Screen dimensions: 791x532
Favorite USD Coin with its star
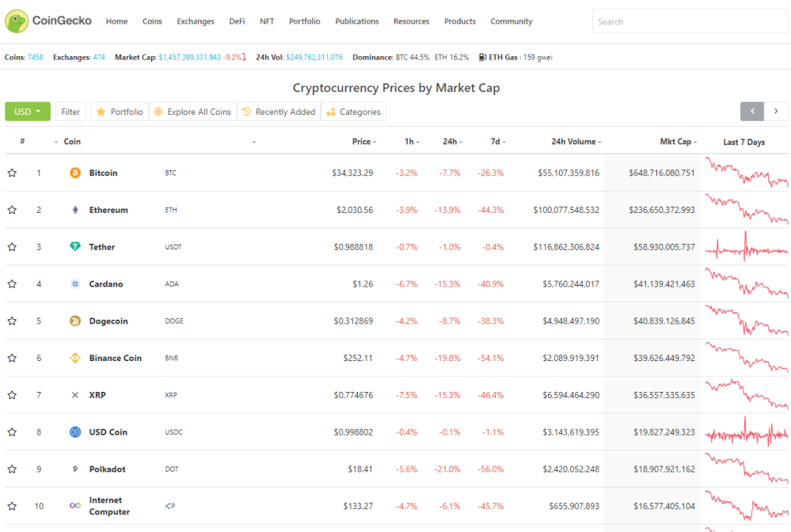(12, 432)
